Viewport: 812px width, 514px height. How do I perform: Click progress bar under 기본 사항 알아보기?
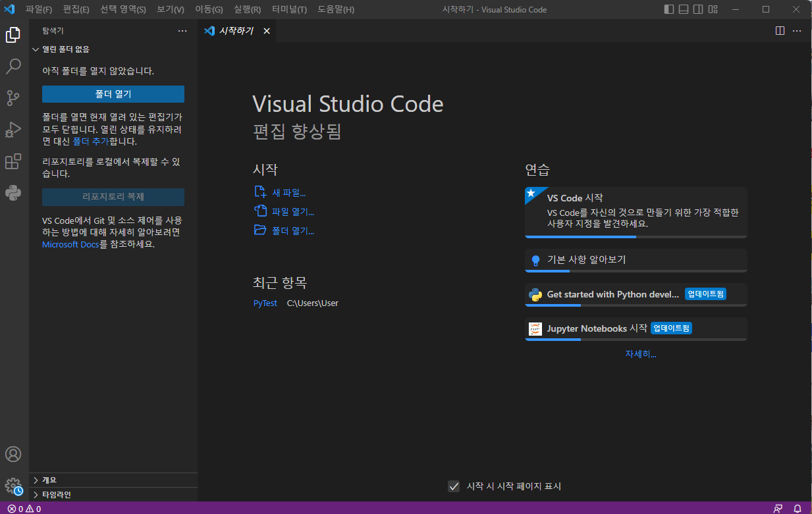[x=636, y=270]
